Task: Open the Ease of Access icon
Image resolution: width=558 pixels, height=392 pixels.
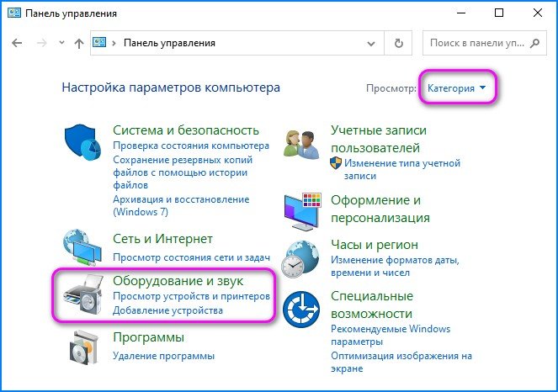Action: 301,309
